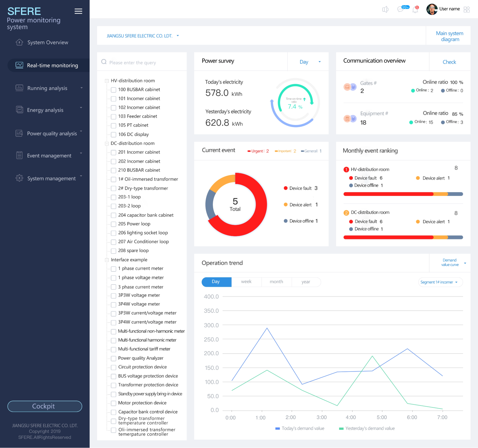Open the chat messages icon
This screenshot has height=448, width=478.
400,9
